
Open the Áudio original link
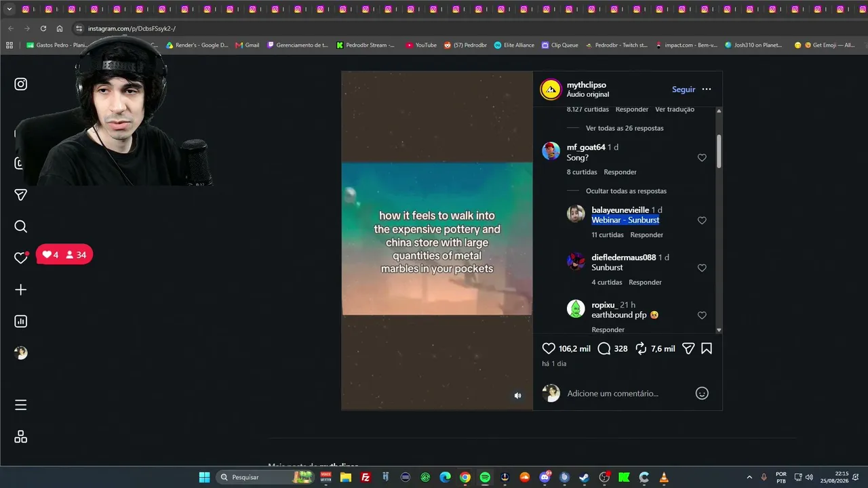tap(588, 94)
